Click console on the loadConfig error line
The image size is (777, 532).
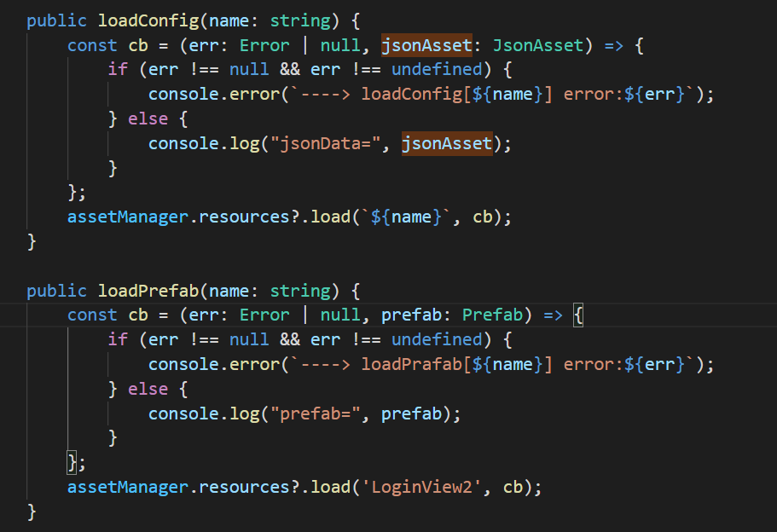183,94
